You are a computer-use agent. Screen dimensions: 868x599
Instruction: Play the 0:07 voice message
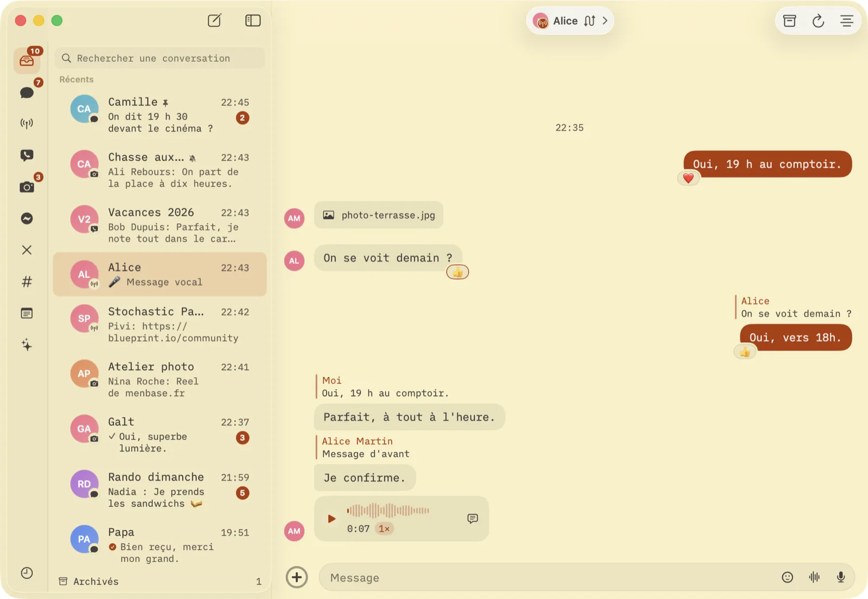331,519
